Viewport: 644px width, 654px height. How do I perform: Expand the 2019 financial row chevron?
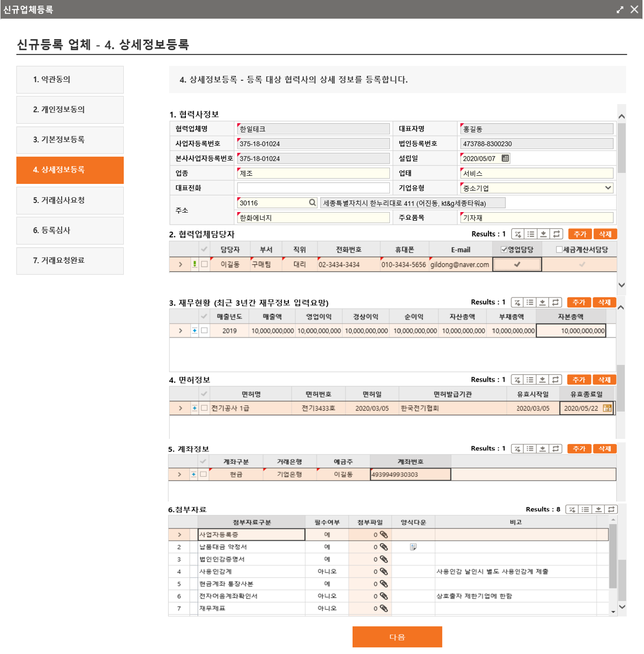(180, 331)
